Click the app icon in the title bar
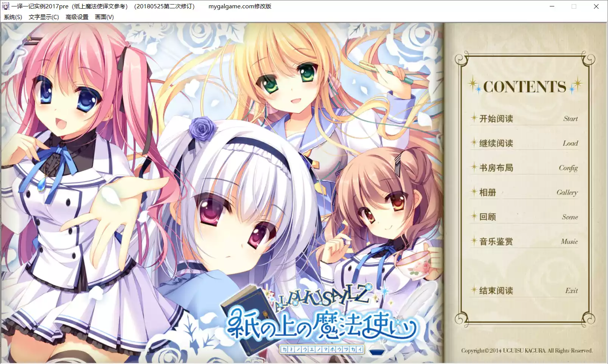The height and width of the screenshot is (364, 608). pyautogui.click(x=6, y=6)
